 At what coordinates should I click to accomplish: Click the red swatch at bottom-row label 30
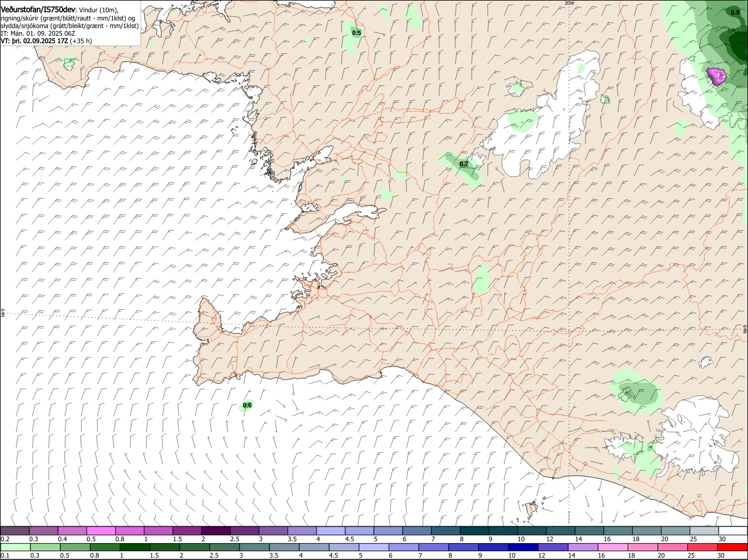coord(733,547)
